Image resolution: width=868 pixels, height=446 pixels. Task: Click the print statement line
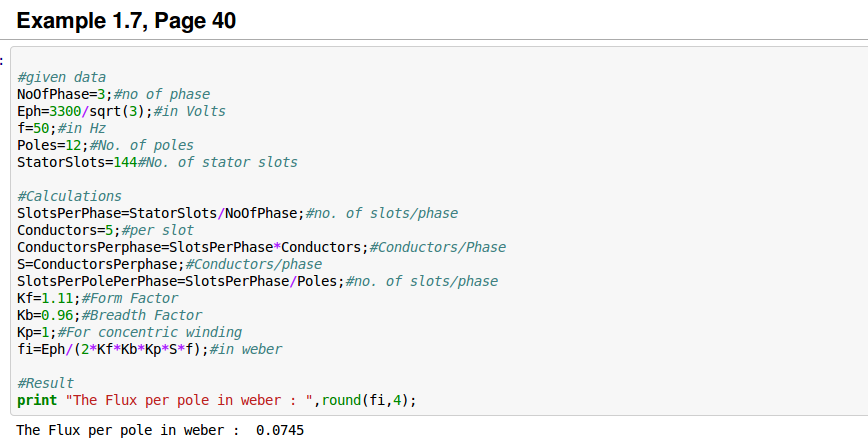(x=215, y=400)
